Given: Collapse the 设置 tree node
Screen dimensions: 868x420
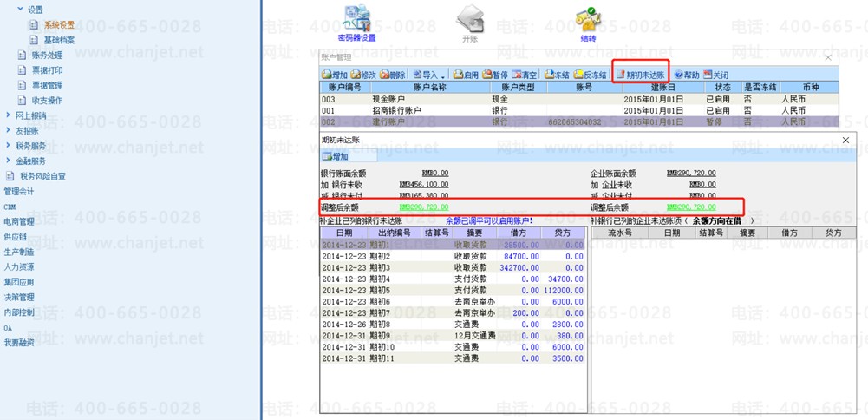Looking at the screenshot, I should [21, 10].
